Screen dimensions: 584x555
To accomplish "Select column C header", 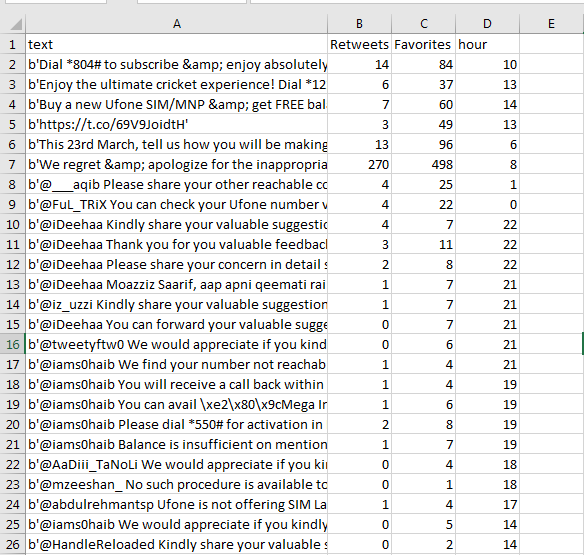I will [423, 24].
